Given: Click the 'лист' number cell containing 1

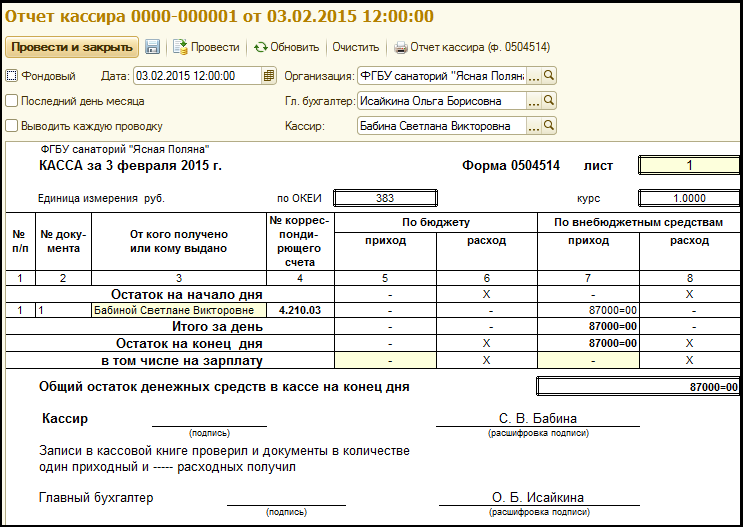Looking at the screenshot, I should pos(689,165).
